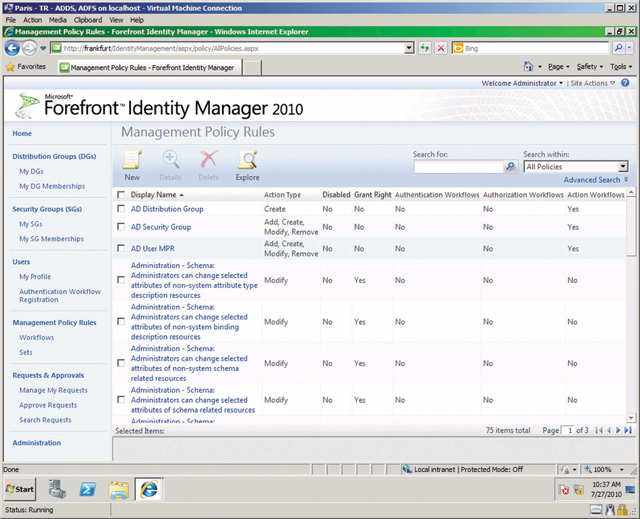Open Windows Explorer folder on taskbar
Viewport: 640px width, 519px height.
point(118,489)
